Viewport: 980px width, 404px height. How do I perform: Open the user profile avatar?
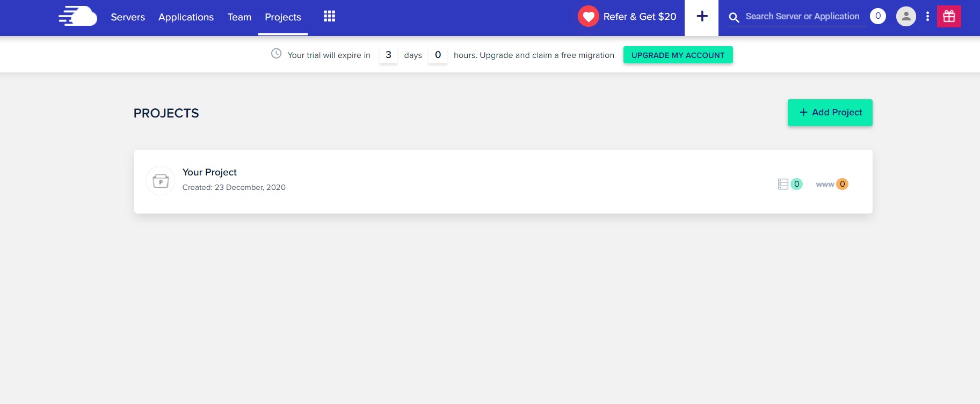coord(906,16)
